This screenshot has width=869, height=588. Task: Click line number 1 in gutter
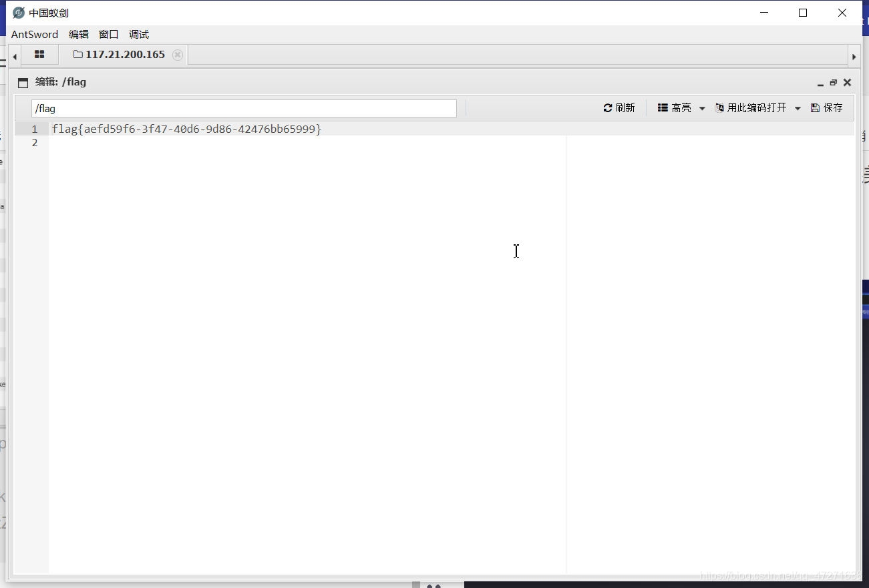35,129
